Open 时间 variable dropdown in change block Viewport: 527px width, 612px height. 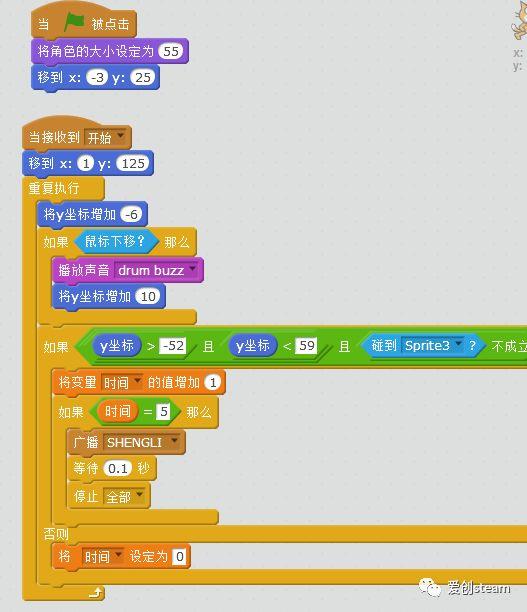click(x=137, y=381)
